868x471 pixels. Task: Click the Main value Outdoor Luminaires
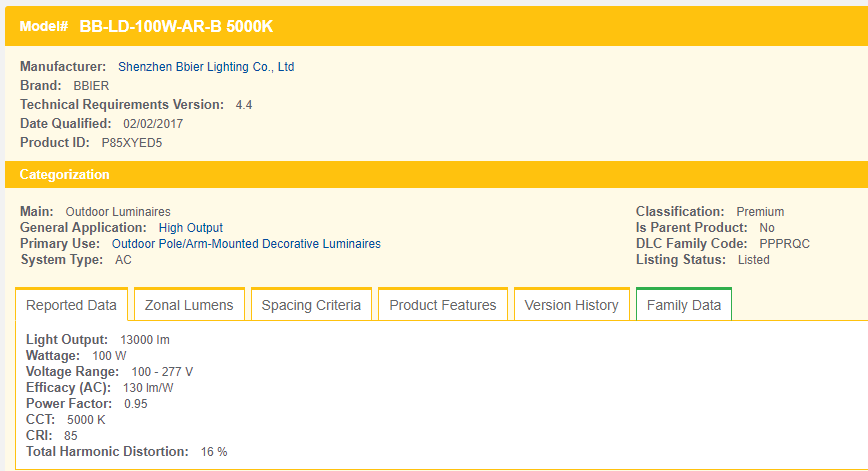(x=118, y=212)
